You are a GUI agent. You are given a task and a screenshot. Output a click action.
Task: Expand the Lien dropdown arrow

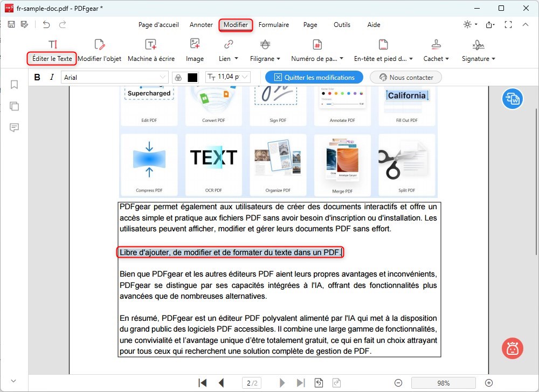coord(236,58)
